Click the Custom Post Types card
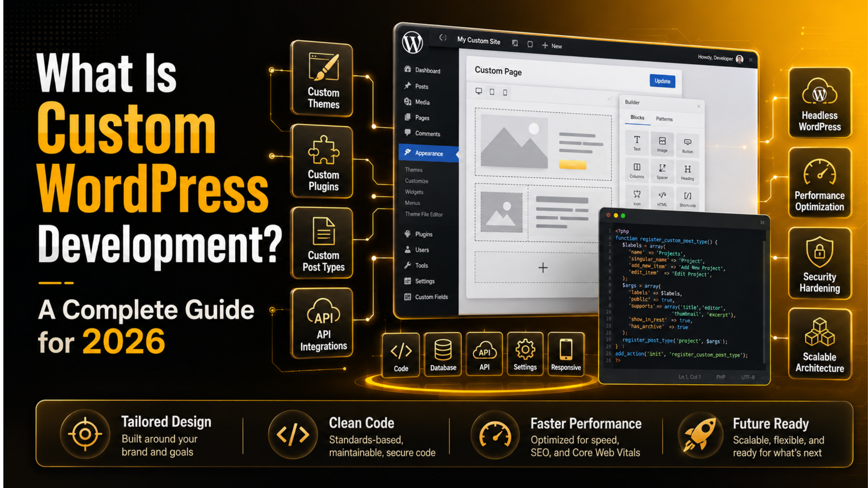Viewport: 868px width, 488px height. pyautogui.click(x=322, y=243)
